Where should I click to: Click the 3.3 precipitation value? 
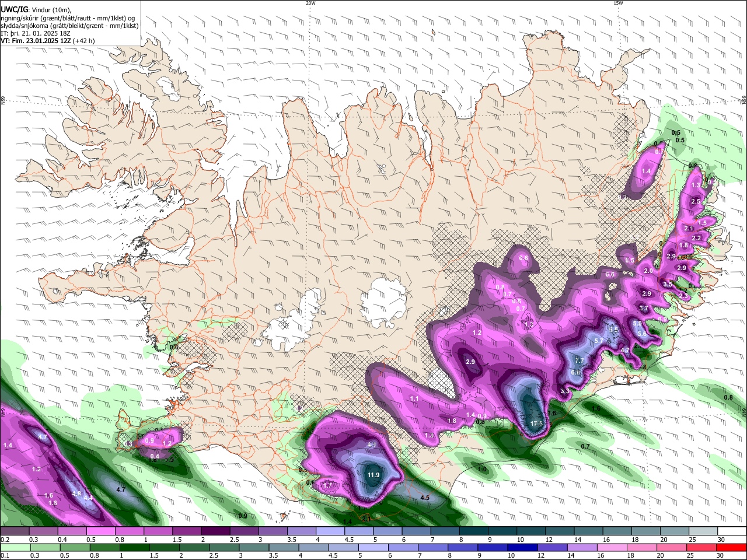pos(565,391)
